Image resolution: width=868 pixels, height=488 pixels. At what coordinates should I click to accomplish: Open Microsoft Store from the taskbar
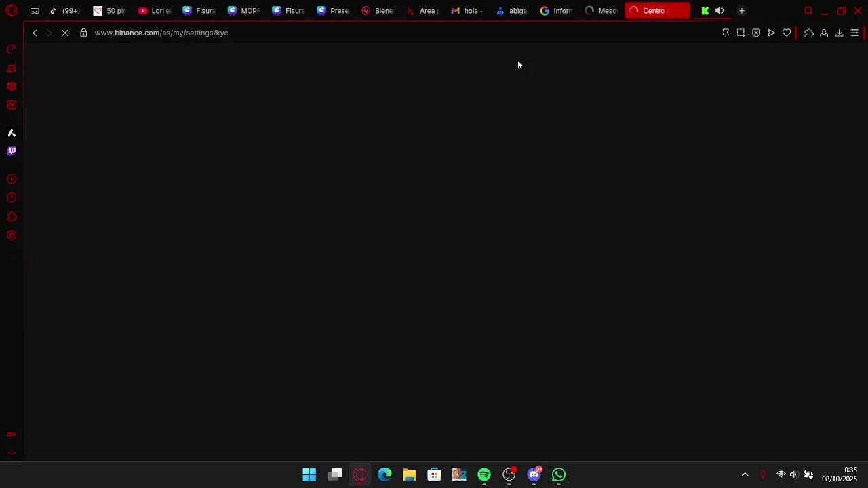point(434,474)
